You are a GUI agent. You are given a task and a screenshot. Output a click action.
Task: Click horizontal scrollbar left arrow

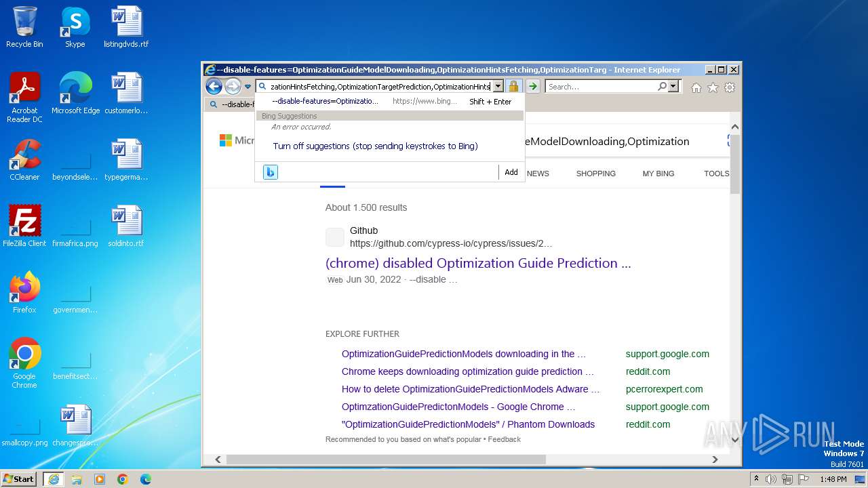point(218,460)
